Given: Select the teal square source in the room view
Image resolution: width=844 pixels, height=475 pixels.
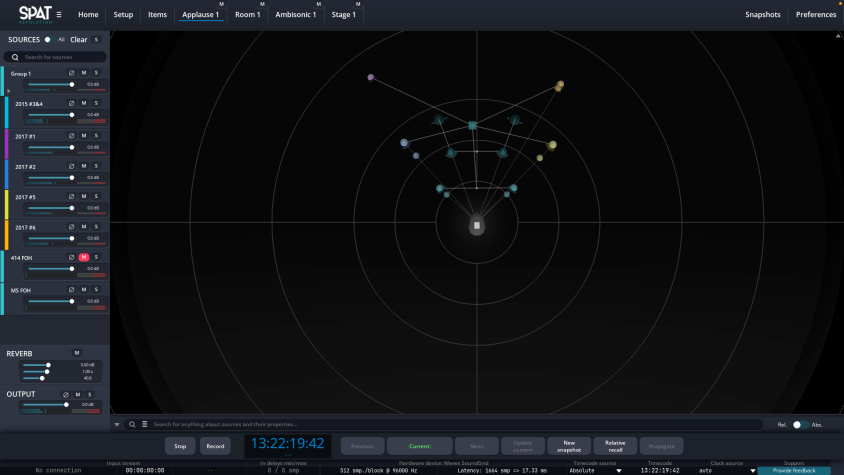Looking at the screenshot, I should point(472,125).
